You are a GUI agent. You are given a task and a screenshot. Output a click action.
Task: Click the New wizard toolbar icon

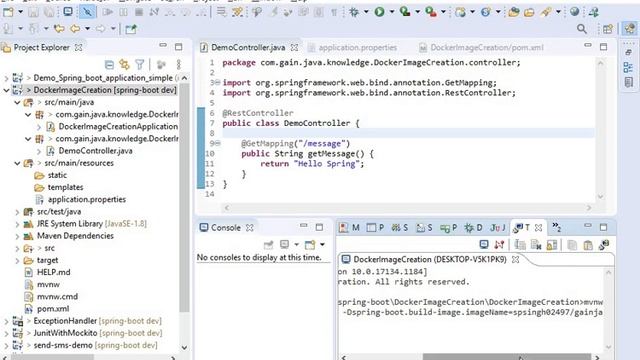click(8, 12)
